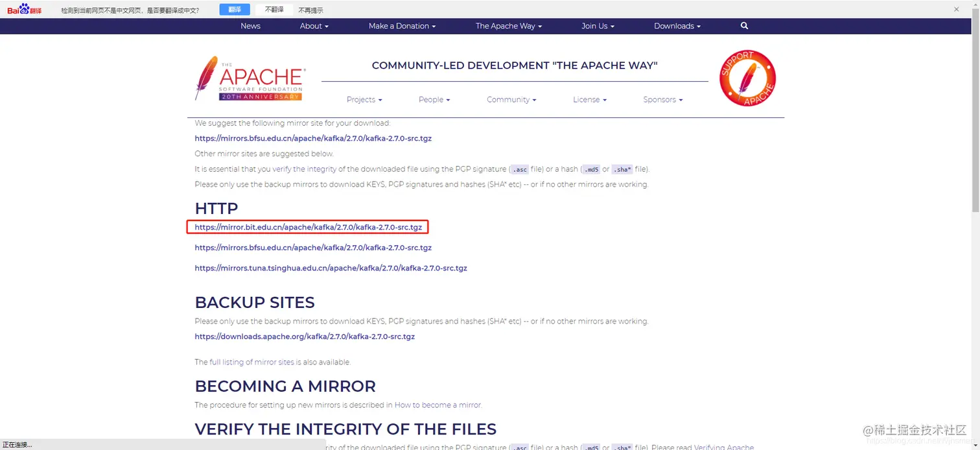Image resolution: width=980 pixels, height=450 pixels.
Task: Expand The Apache Way dropdown
Action: [509, 26]
